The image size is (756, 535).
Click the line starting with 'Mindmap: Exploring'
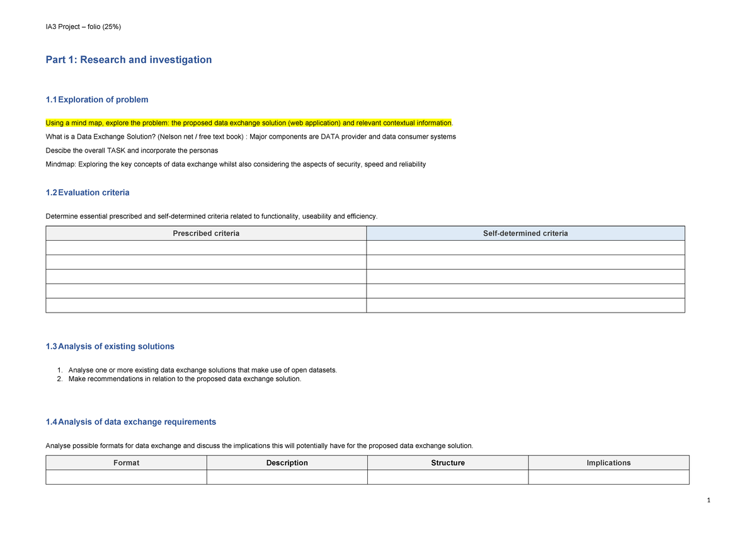(x=236, y=164)
